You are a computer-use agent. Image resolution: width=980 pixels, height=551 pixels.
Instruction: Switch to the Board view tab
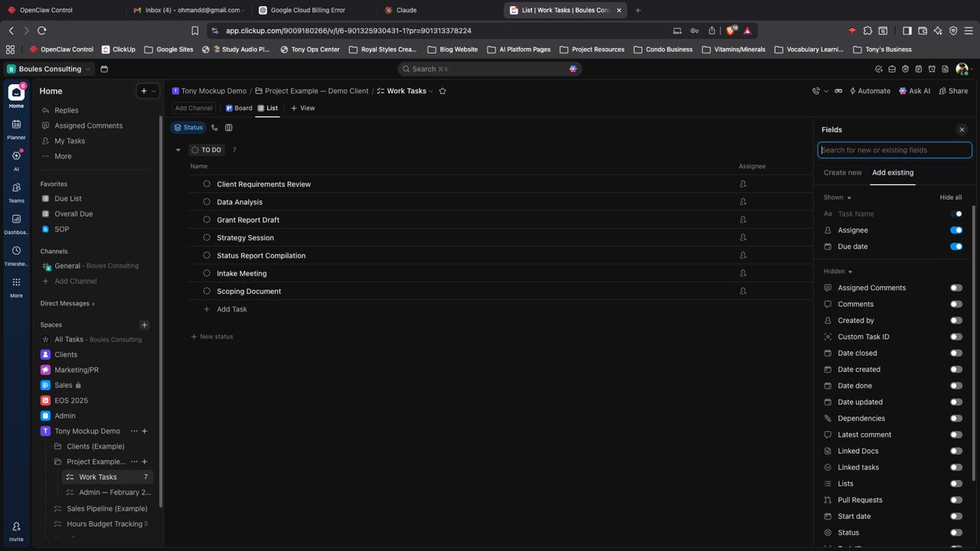[x=239, y=108]
